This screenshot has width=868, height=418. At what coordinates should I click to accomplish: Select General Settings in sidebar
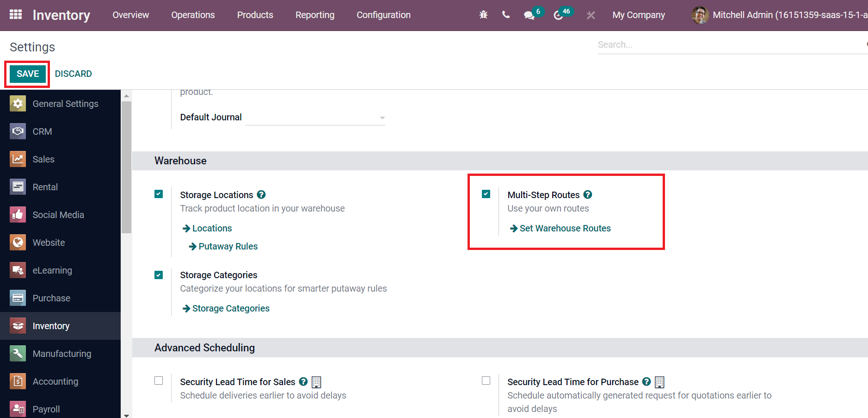[x=60, y=104]
